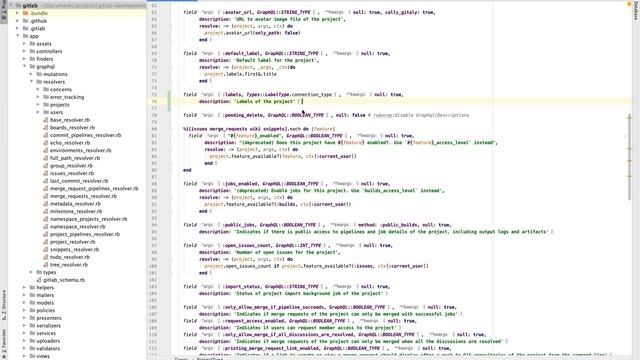This screenshot has width=640, height=360.
Task: Click the gitlab_schema.rb file icon
Action: point(39,280)
